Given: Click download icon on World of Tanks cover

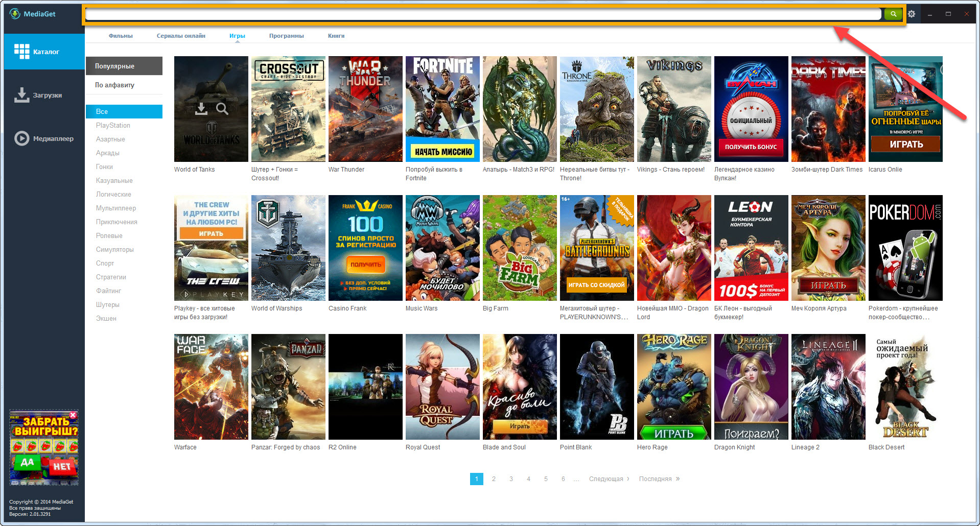Looking at the screenshot, I should (201, 108).
